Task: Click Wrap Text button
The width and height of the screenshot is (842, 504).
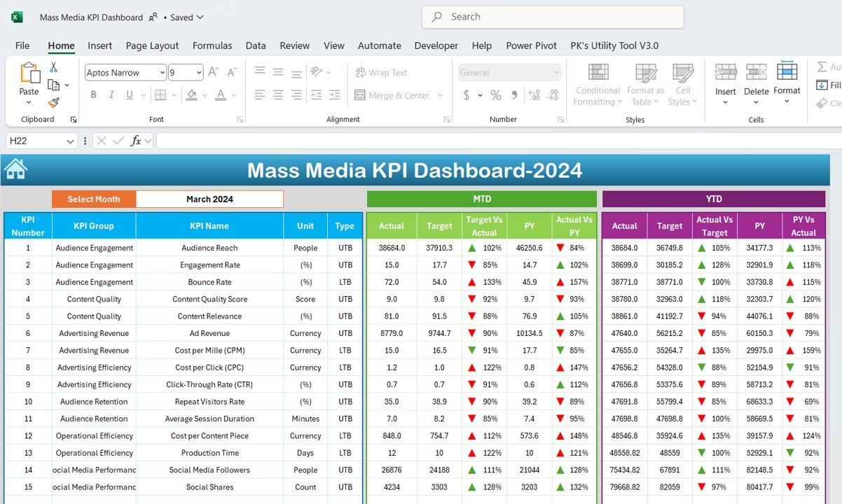Action: point(382,72)
